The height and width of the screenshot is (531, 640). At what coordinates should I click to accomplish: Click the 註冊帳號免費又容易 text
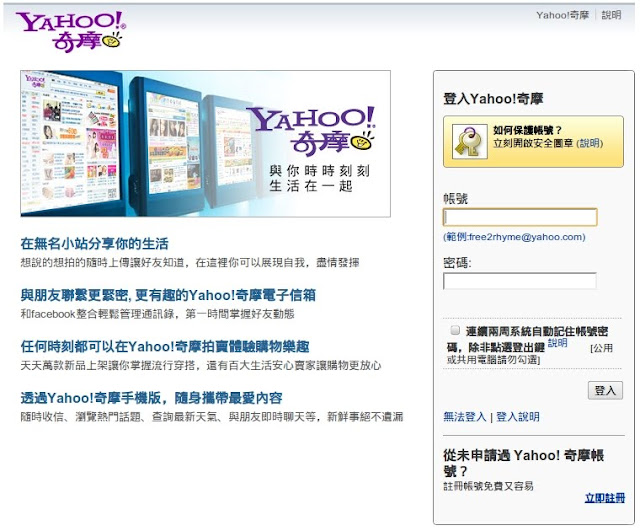coord(488,486)
